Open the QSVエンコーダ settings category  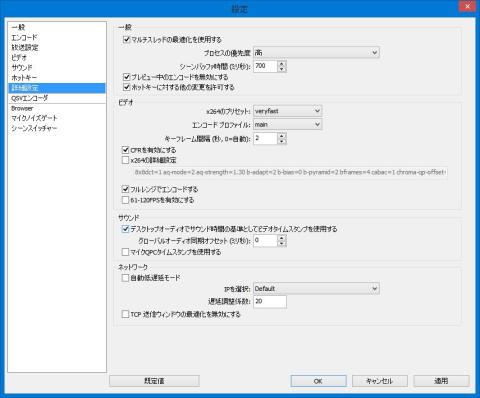click(57, 98)
